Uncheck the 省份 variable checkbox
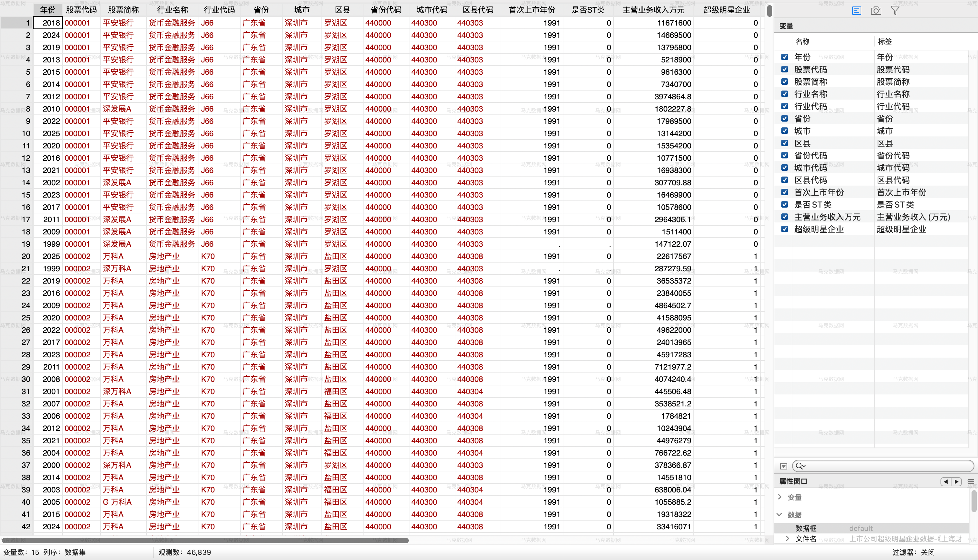Screen dimensions: 978x560 785,118
